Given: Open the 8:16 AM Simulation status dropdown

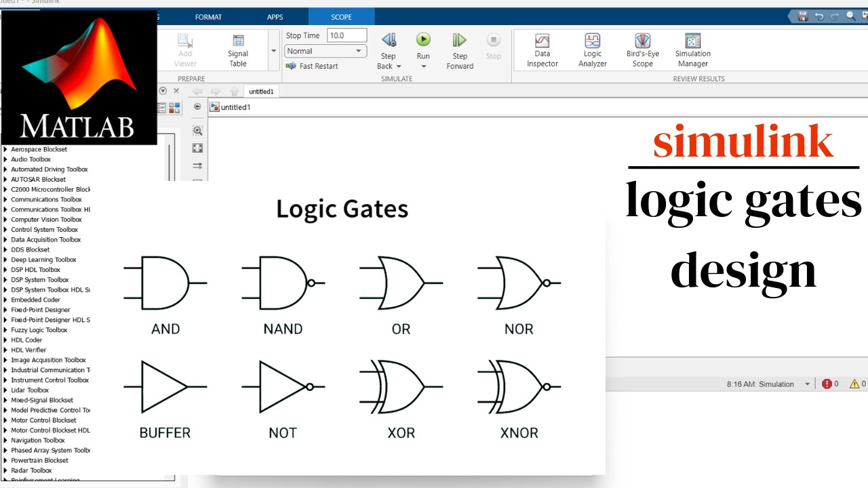Looking at the screenshot, I should [807, 384].
